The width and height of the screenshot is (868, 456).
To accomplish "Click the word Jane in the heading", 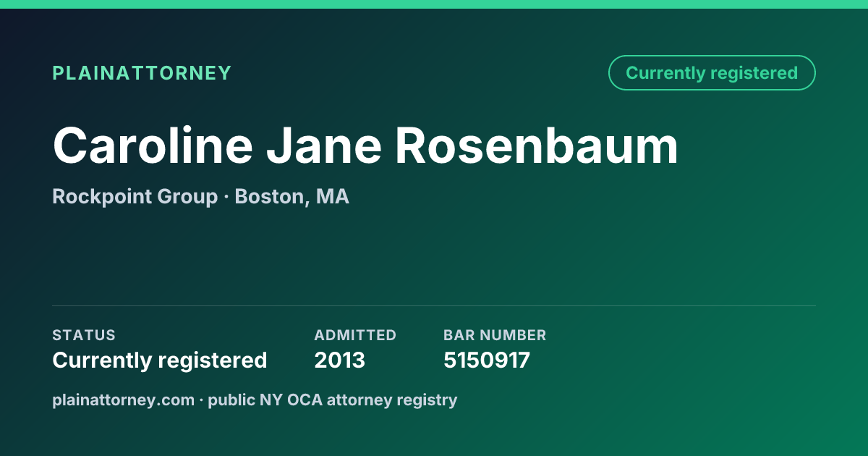I will pos(324,145).
